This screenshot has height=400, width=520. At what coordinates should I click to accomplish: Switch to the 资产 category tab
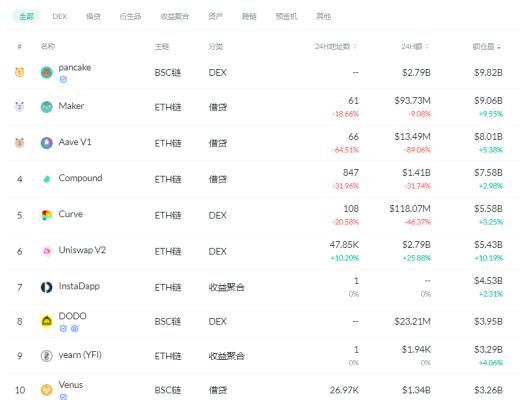(215, 16)
